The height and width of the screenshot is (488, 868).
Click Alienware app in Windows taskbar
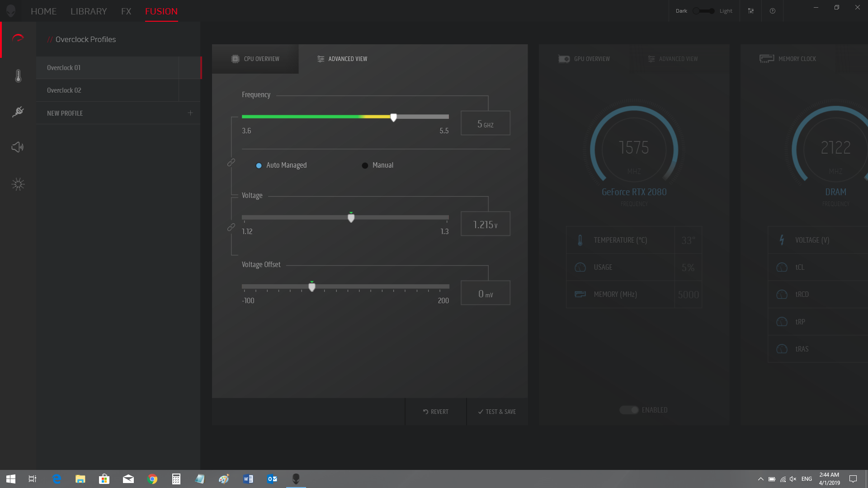click(x=296, y=479)
